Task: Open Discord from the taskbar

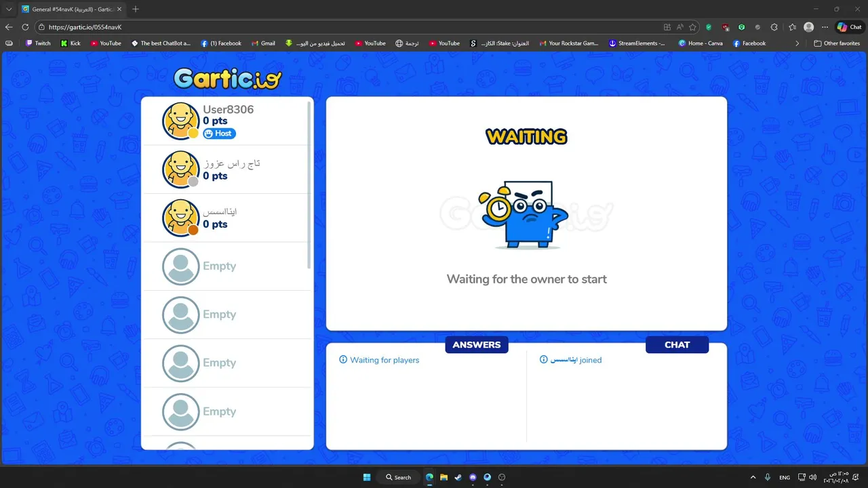Action: coord(473,477)
